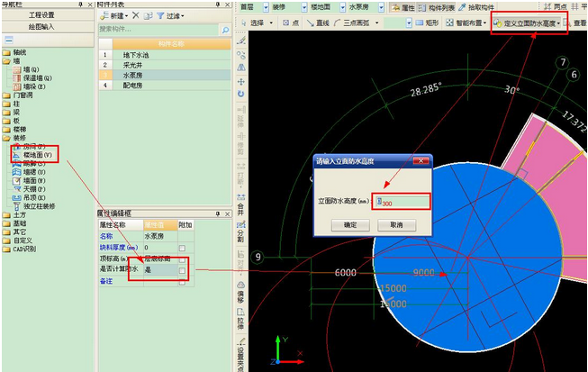This screenshot has height=372, width=588.
Task: Expand the 基础 folder
Action: pyautogui.click(x=14, y=223)
